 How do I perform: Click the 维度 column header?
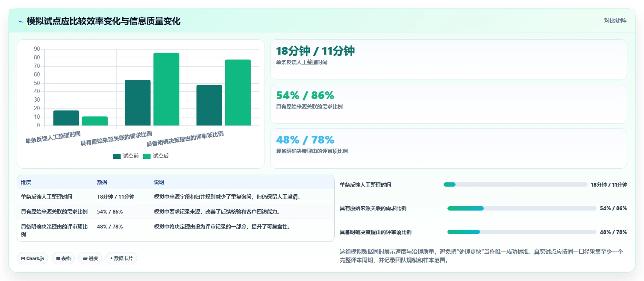tap(26, 182)
